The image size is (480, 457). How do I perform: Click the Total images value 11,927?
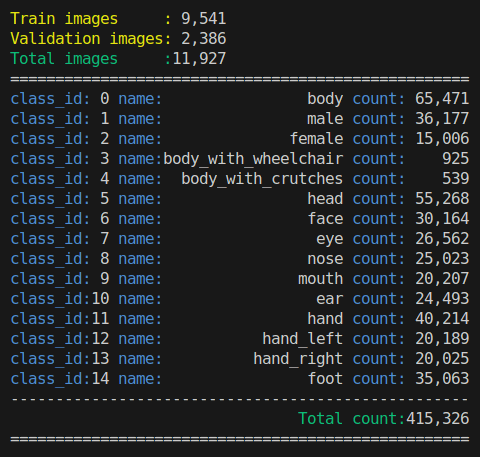pyautogui.click(x=199, y=59)
